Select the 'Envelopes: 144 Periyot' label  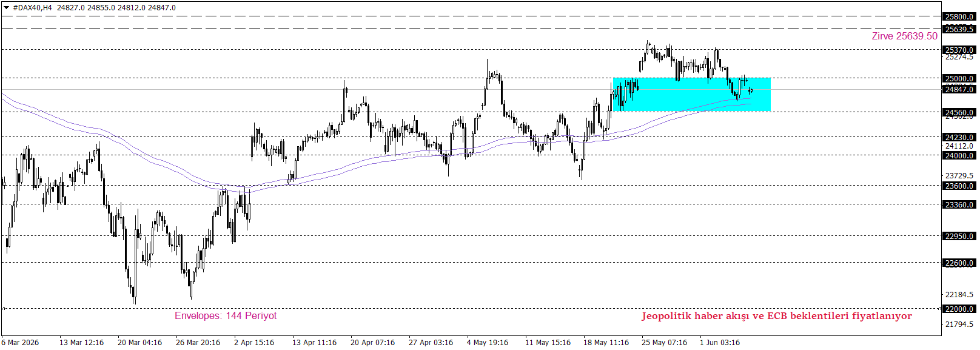pyautogui.click(x=226, y=316)
